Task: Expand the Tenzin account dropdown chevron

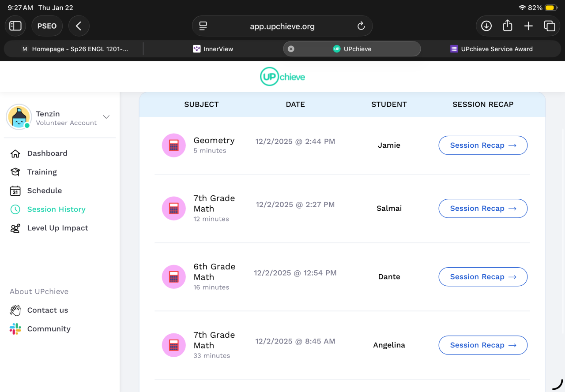Action: 106,117
